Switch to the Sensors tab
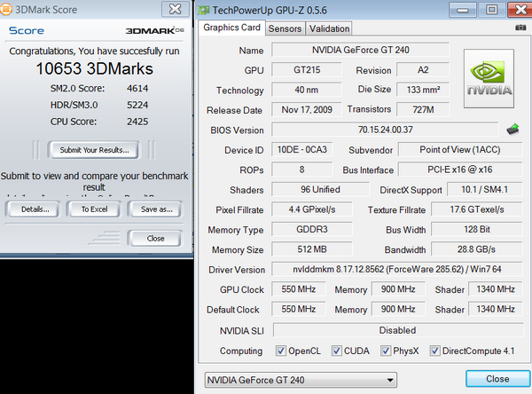 pos(285,28)
